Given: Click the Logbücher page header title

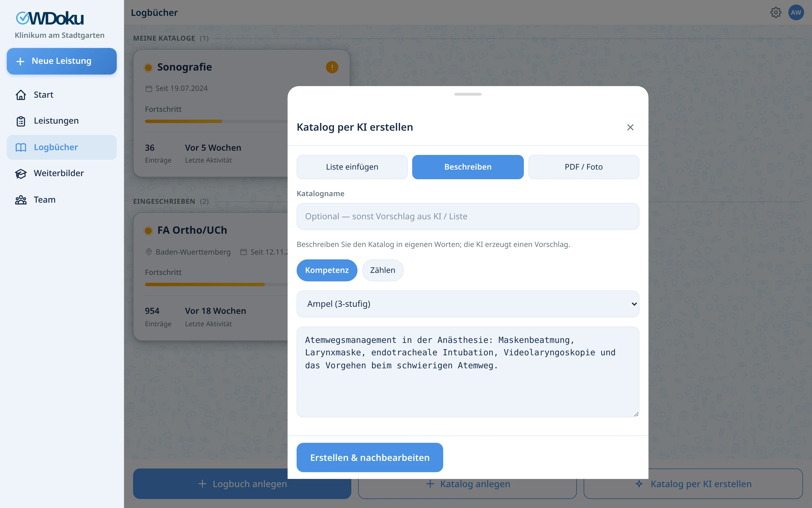Looking at the screenshot, I should click(x=154, y=13).
